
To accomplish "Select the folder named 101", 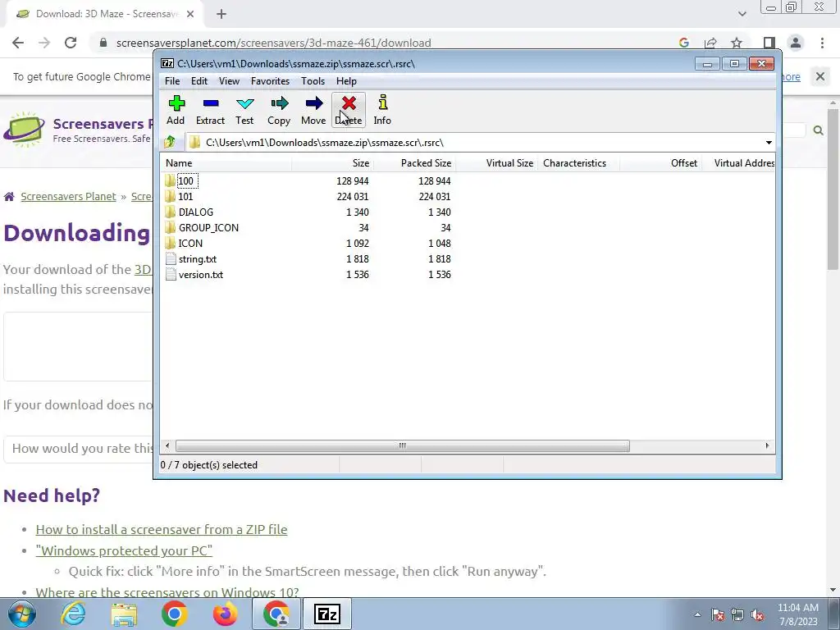I will 185,197.
